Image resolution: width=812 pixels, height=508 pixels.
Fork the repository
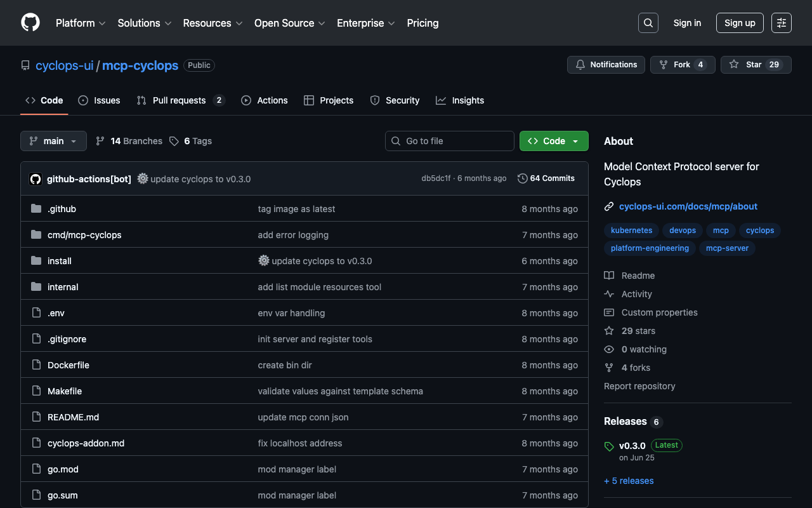[675, 65]
